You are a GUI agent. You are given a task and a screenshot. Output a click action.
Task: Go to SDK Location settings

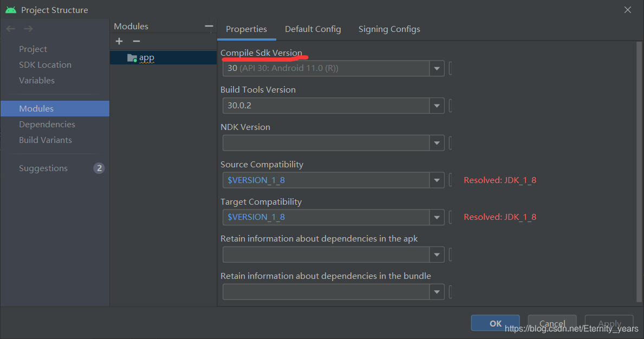click(x=45, y=64)
